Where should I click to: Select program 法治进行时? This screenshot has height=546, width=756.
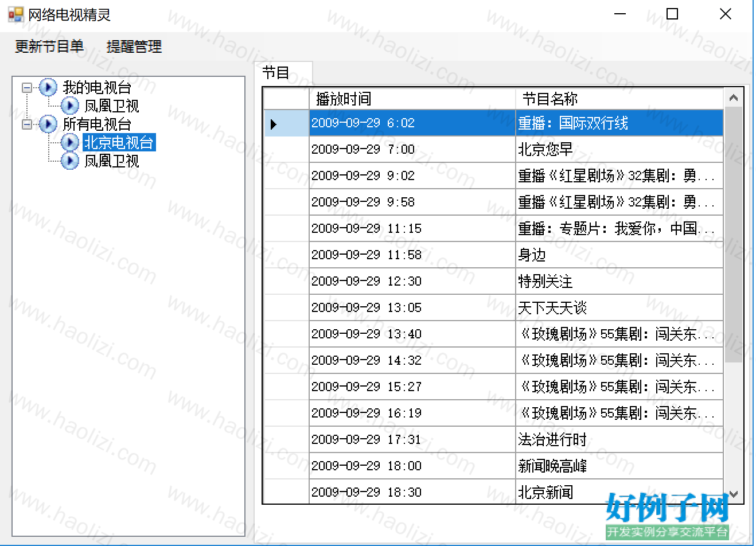(619, 439)
